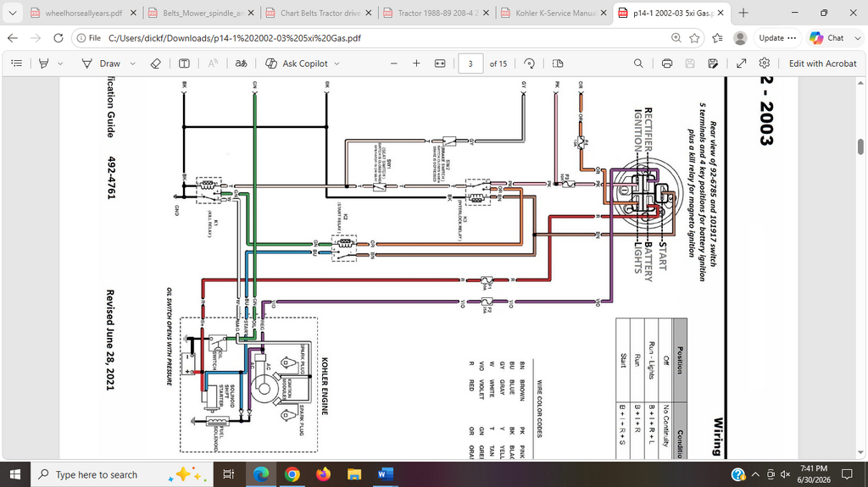This screenshot has width=868, height=487.
Task: Open the favorites list icon
Action: click(717, 38)
